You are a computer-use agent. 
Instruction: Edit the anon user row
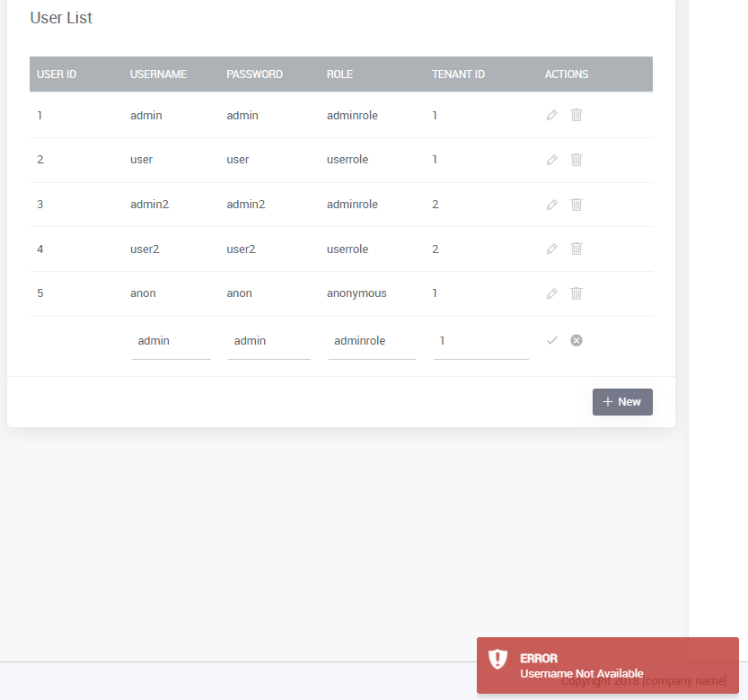pos(551,293)
